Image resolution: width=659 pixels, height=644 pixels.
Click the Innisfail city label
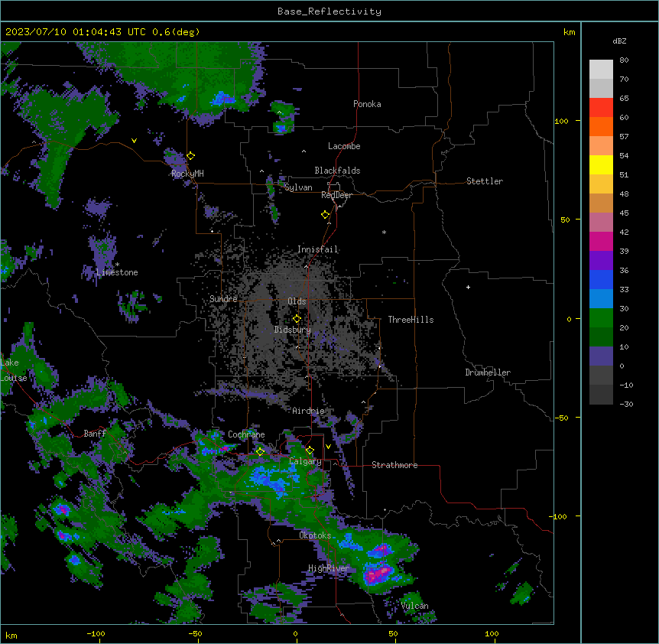tap(317, 249)
